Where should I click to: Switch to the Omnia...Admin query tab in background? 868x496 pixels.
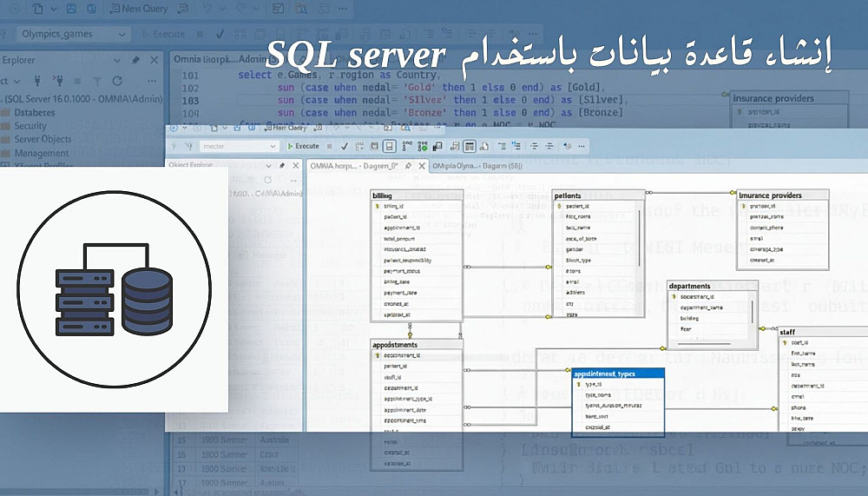(220, 59)
